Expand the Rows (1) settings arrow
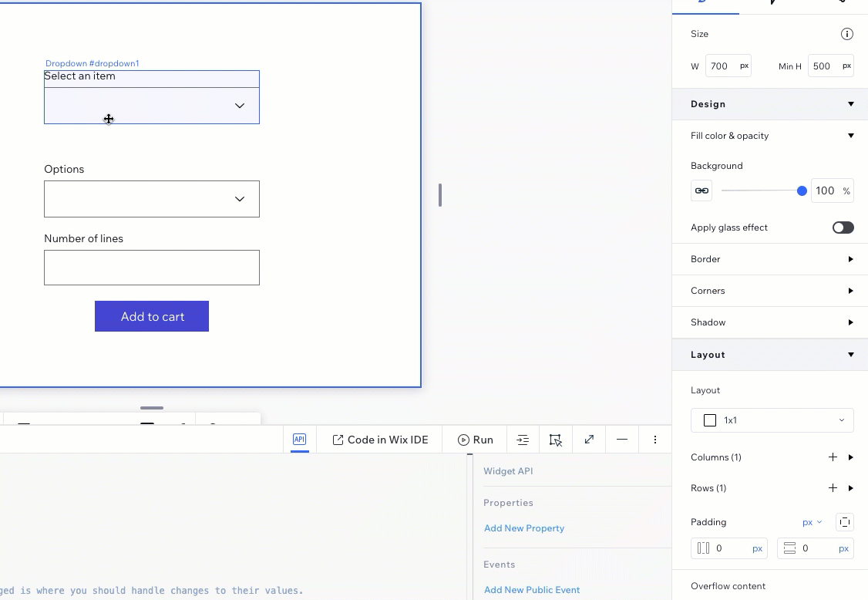The width and height of the screenshot is (868, 600). point(851,488)
